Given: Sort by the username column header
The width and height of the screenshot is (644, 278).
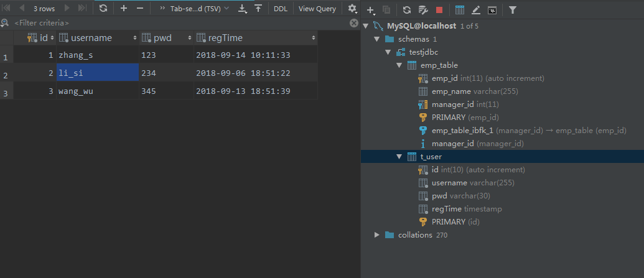Looking at the screenshot, I should 97,38.
